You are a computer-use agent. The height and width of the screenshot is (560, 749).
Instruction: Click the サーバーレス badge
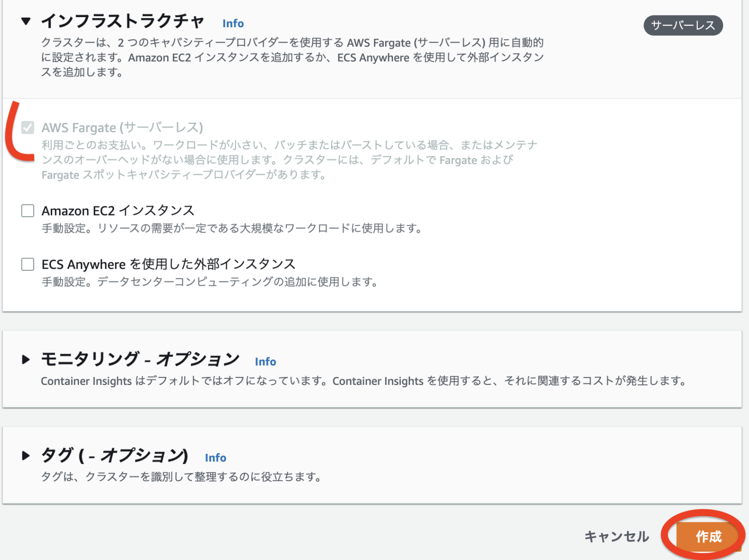click(x=683, y=25)
